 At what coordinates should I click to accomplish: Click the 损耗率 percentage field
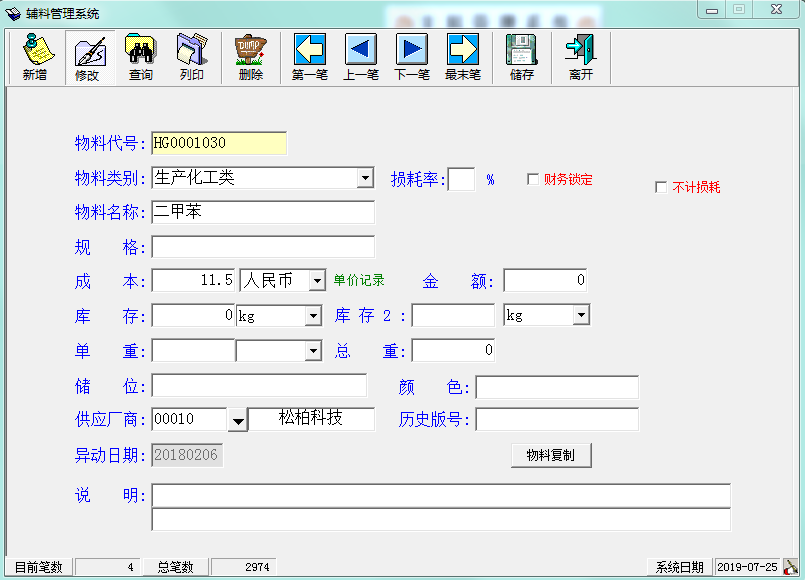coord(461,179)
